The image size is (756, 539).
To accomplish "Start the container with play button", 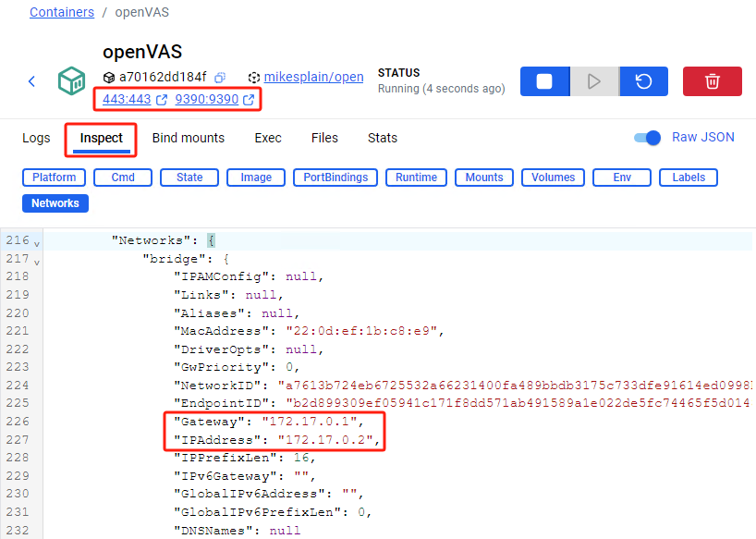I will click(x=594, y=81).
